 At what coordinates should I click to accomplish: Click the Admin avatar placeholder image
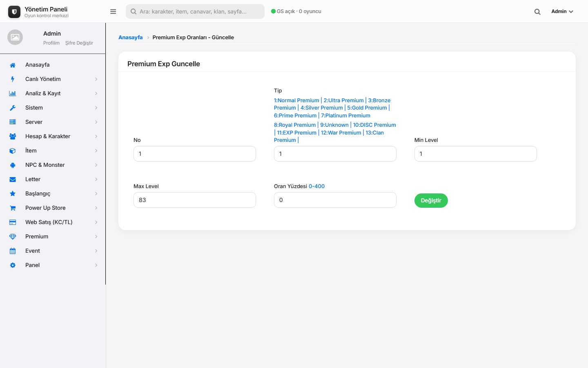[15, 37]
